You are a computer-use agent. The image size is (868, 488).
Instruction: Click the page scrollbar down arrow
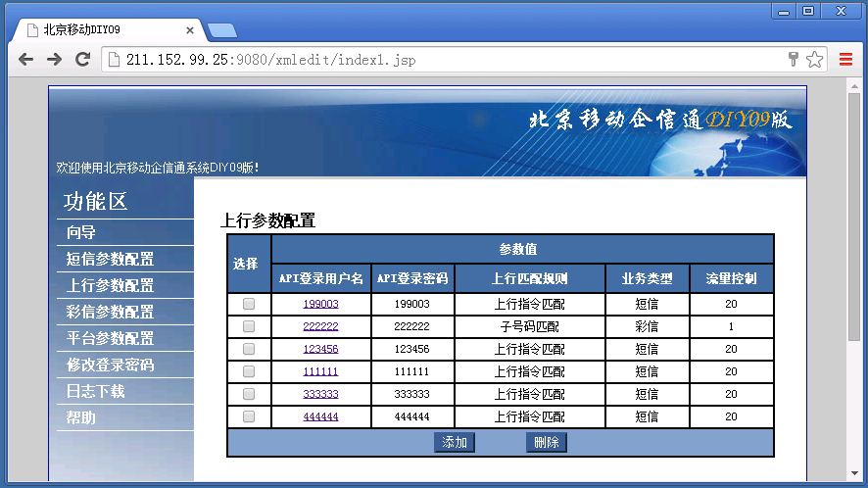click(854, 473)
